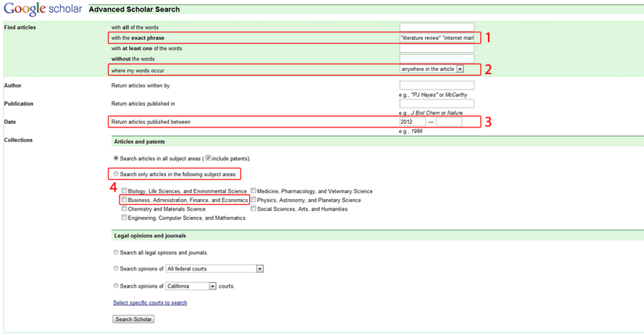Viewport: 644px width, 335px height.
Task: Check Engineering, Computer Science, and Mathematics
Action: (x=124, y=218)
